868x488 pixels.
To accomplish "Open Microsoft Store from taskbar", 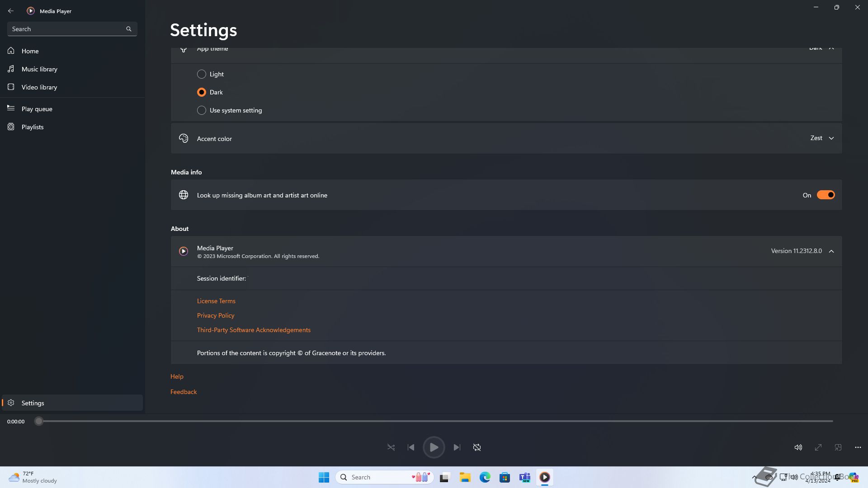I will 505,477.
